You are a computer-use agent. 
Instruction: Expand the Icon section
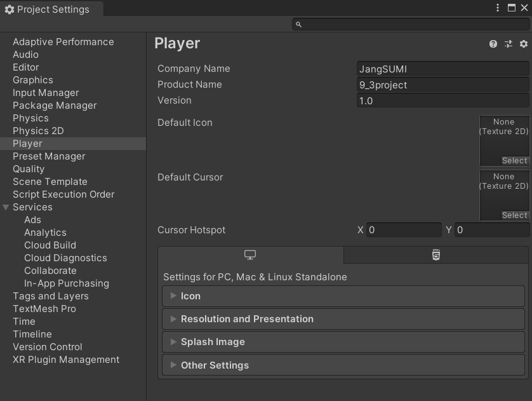click(x=343, y=296)
